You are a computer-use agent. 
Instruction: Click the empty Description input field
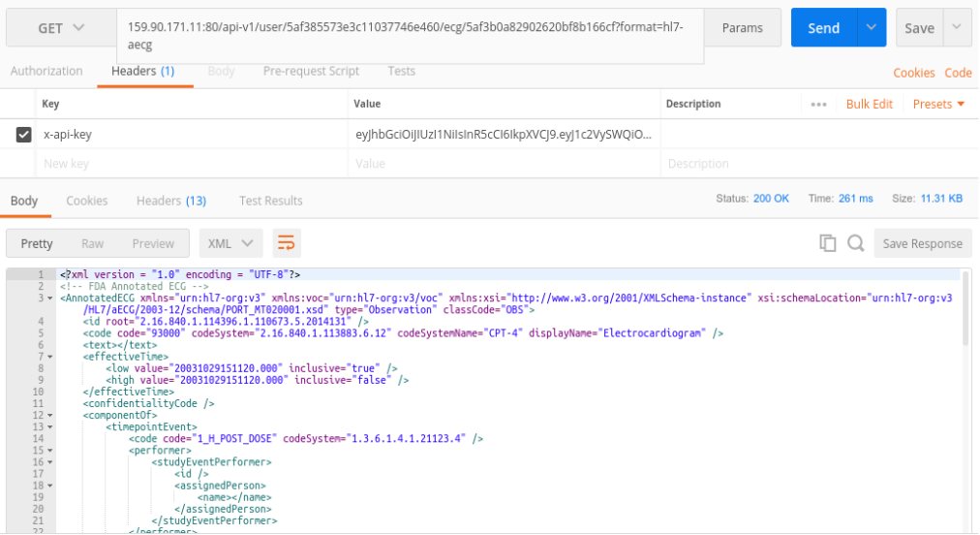tap(818, 164)
